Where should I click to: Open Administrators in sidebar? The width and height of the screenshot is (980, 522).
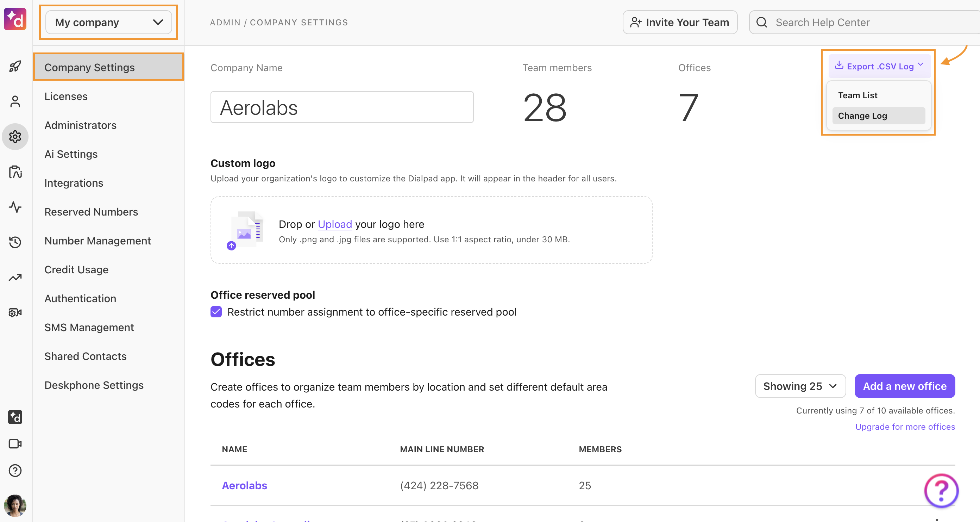(x=80, y=125)
